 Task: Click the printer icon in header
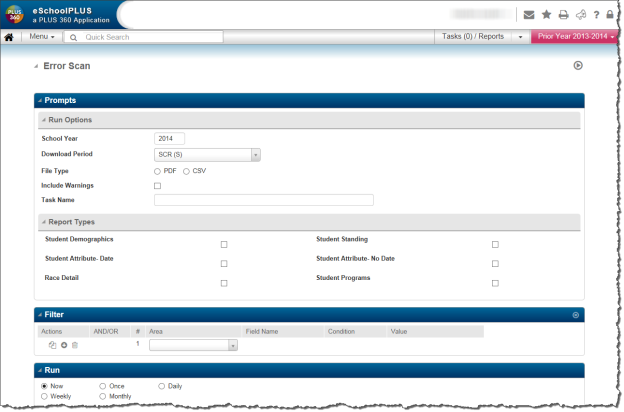[563, 15]
